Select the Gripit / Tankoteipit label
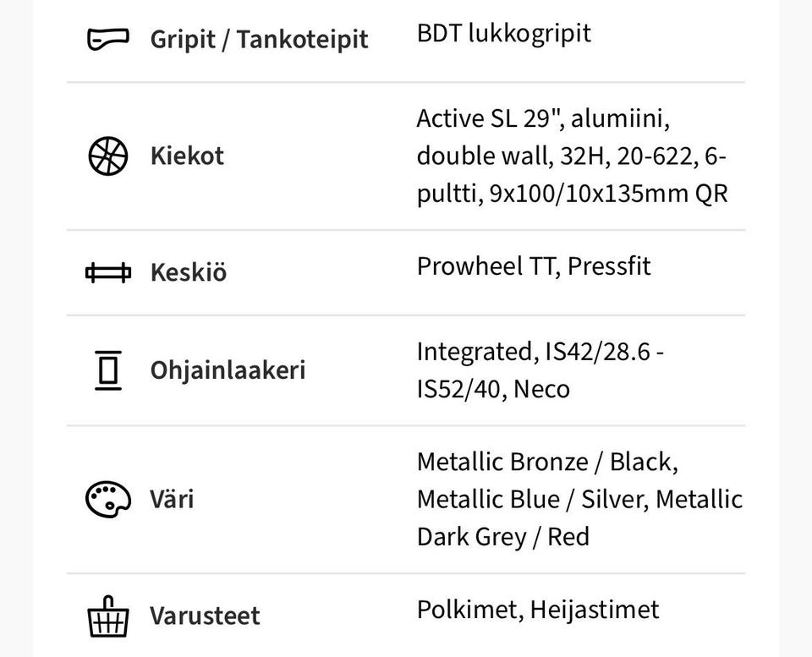This screenshot has width=812, height=657. tap(259, 39)
